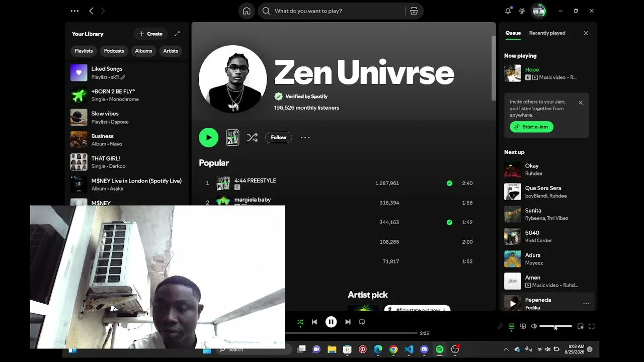Pause the current playback
Viewport: 644px width, 362px height.
[331, 322]
